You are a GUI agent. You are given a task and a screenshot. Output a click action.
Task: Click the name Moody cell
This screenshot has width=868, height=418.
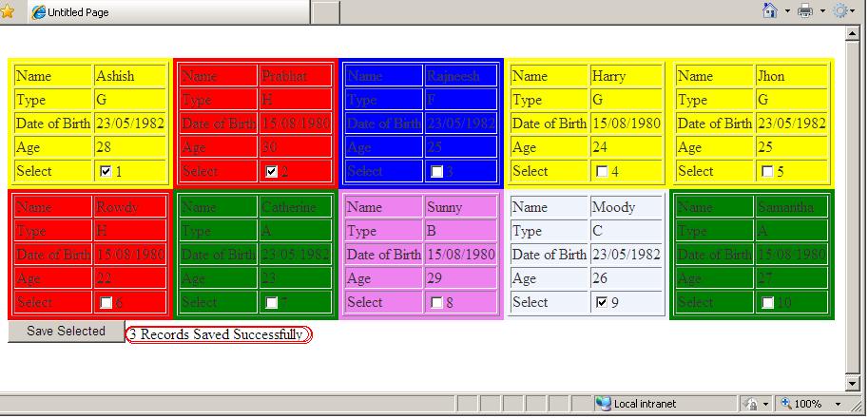(x=627, y=207)
